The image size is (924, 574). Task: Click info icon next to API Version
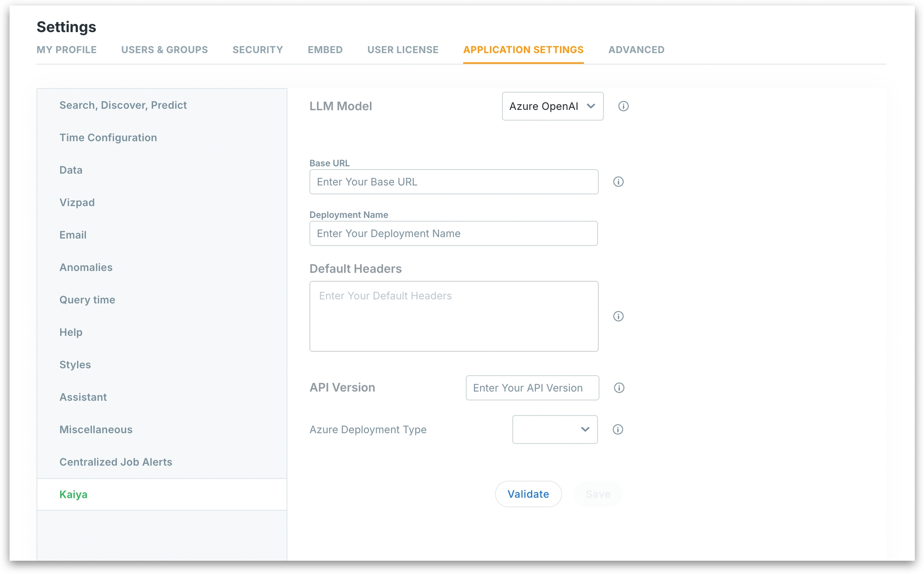coord(619,388)
